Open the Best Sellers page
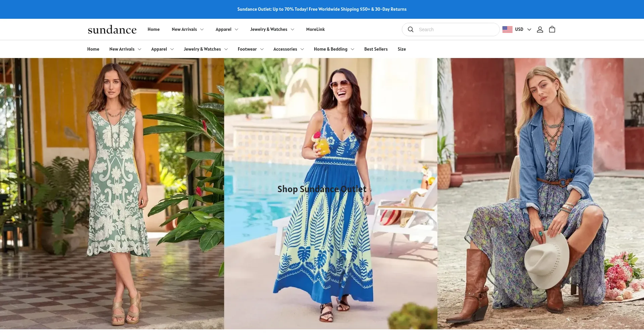This screenshot has width=644, height=333. [x=376, y=49]
